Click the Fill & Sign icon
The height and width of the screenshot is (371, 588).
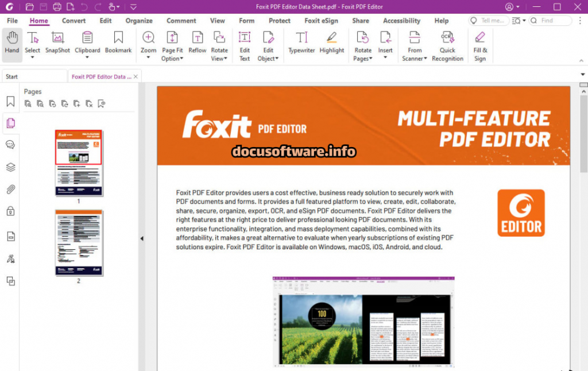[480, 46]
